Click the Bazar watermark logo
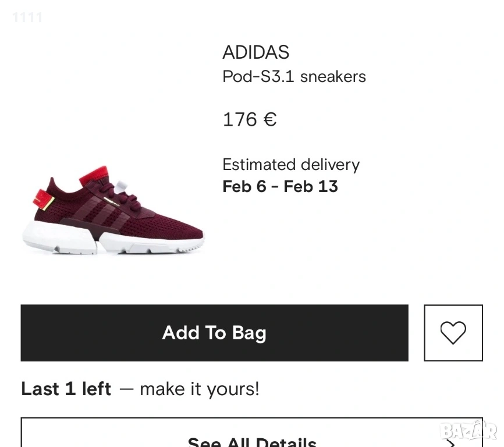The height and width of the screenshot is (447, 504). [x=468, y=431]
